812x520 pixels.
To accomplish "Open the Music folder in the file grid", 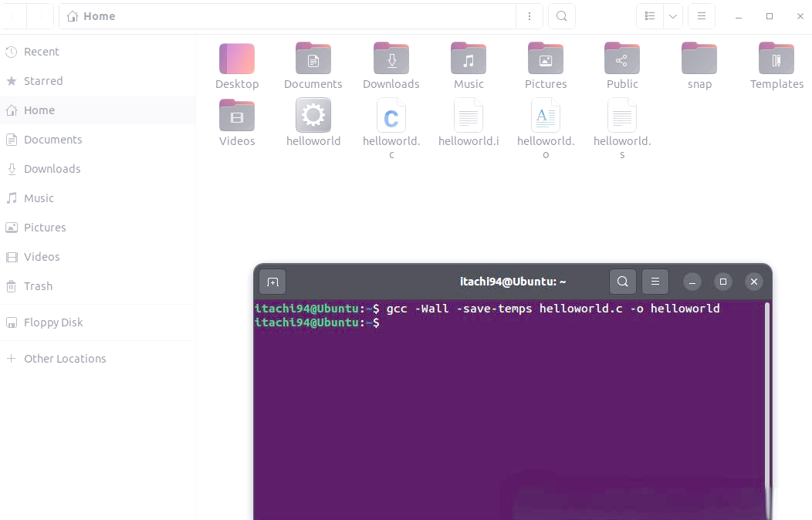I will [469, 59].
